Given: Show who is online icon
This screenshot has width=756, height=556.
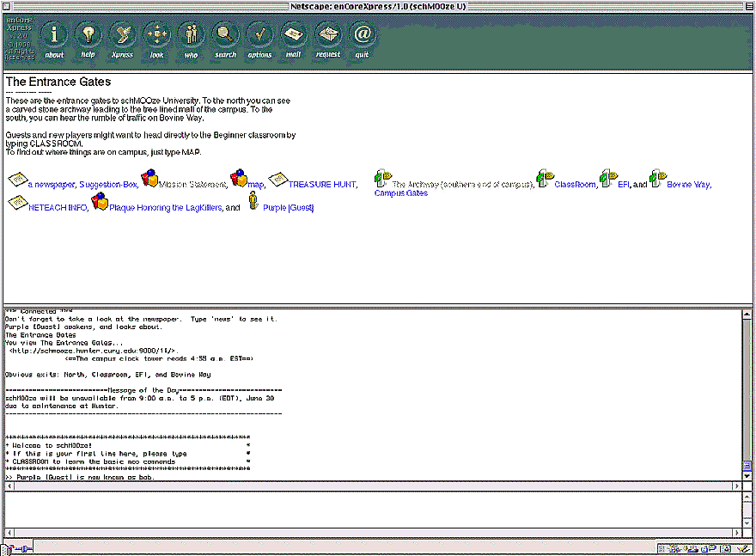Looking at the screenshot, I should [x=192, y=35].
